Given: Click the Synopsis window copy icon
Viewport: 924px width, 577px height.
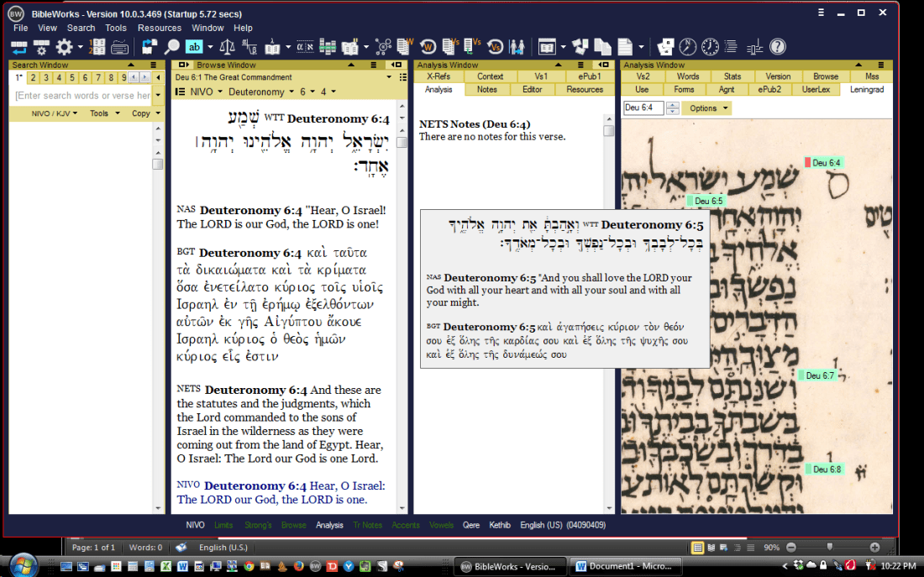Looking at the screenshot, I should [603, 46].
